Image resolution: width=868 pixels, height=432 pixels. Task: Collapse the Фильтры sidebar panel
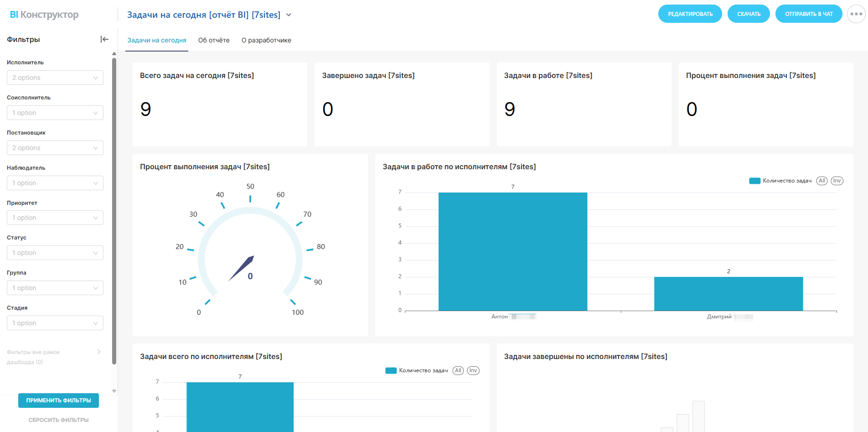[104, 39]
